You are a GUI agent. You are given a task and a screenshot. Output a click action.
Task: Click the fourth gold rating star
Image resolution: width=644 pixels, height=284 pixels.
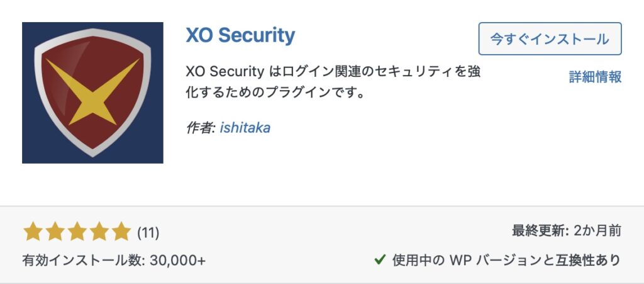click(99, 232)
